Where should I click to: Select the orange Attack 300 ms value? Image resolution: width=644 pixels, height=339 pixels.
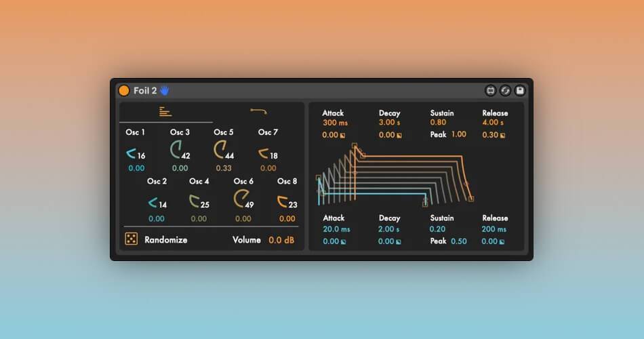[x=335, y=123]
